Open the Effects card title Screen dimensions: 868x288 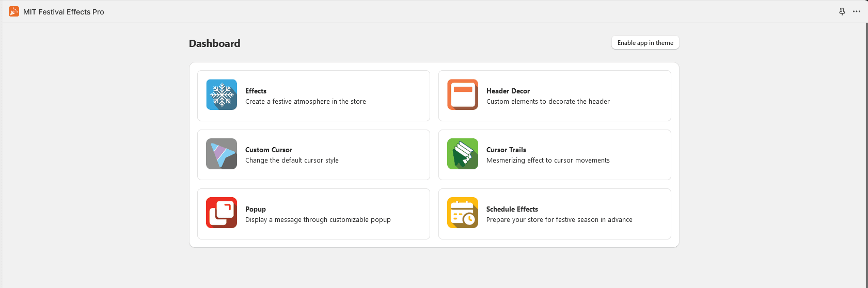pyautogui.click(x=256, y=91)
